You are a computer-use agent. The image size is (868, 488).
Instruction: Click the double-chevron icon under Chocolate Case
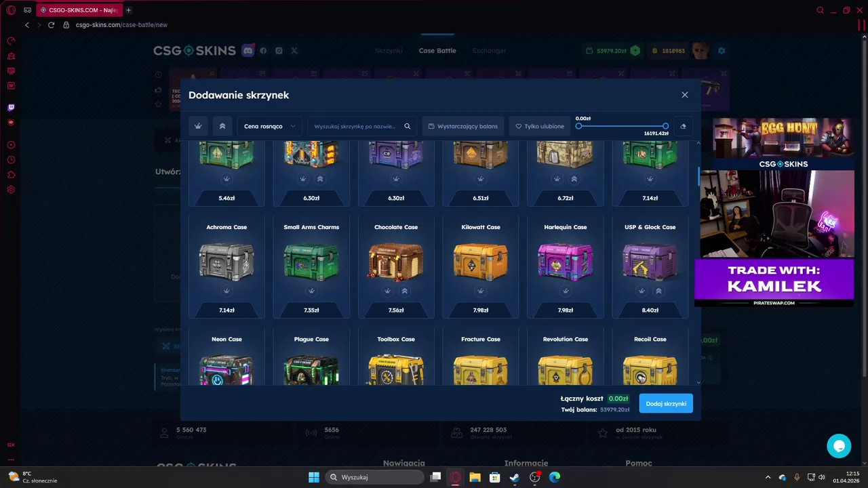(x=404, y=291)
